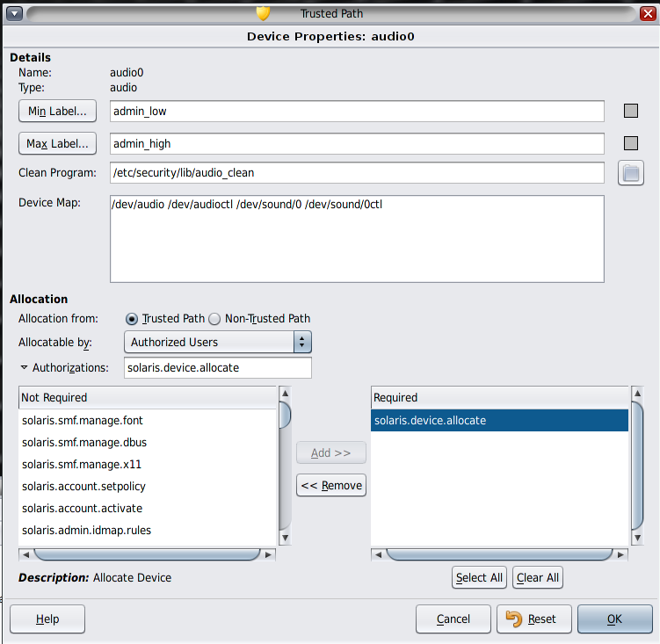Click the Required column header
The image size is (660, 644).
[x=500, y=398]
